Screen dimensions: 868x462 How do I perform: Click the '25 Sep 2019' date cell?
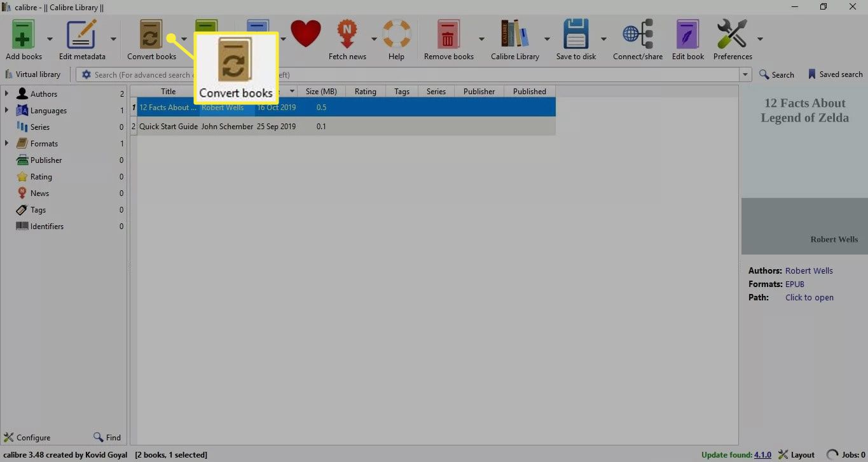click(276, 126)
